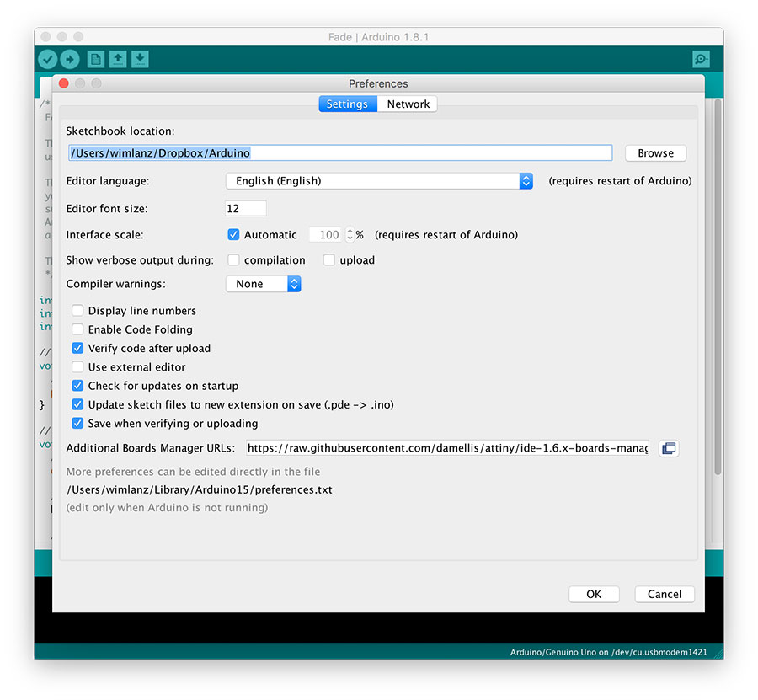Enable verbose output during upload
Image resolution: width=758 pixels, height=700 pixels.
tap(329, 260)
